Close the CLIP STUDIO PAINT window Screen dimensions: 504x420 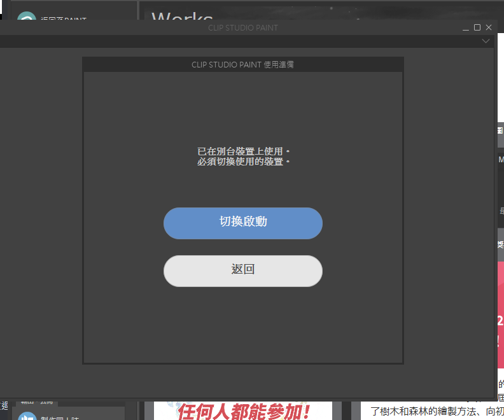489,27
